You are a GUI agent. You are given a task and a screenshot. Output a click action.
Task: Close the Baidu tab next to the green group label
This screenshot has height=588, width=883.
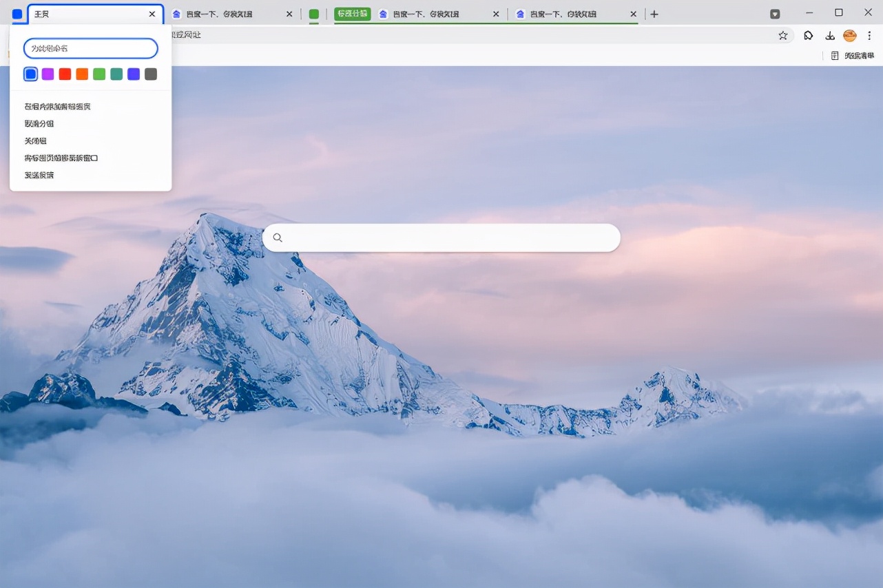[497, 14]
